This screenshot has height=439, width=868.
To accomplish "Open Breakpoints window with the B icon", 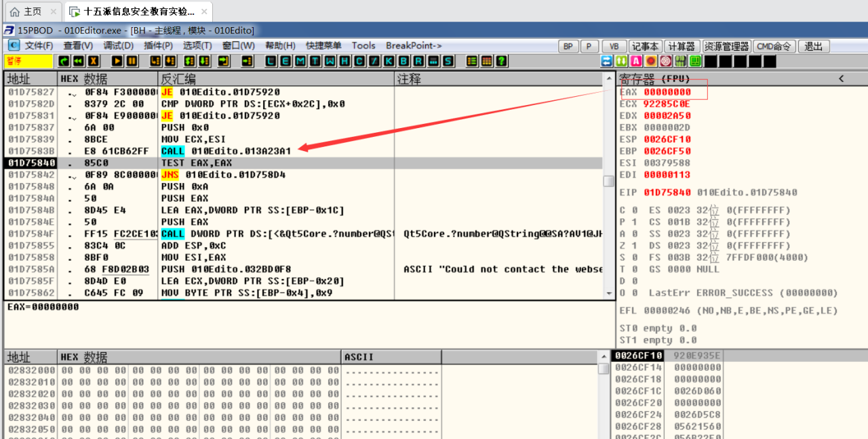I will pos(404,61).
